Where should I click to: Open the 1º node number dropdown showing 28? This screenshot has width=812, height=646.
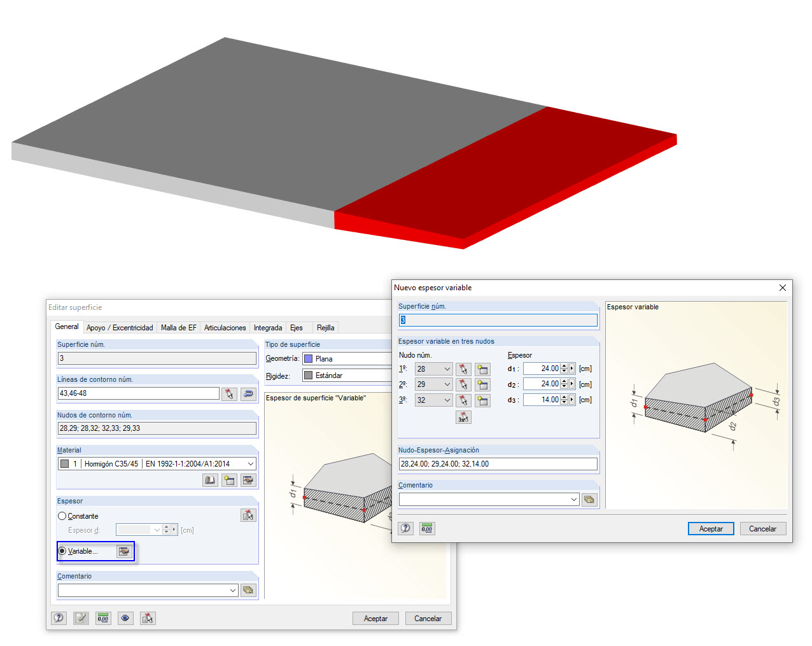pyautogui.click(x=434, y=369)
